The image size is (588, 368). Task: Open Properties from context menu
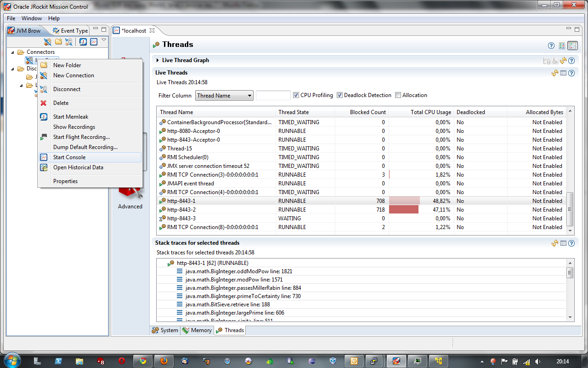(90, 181)
